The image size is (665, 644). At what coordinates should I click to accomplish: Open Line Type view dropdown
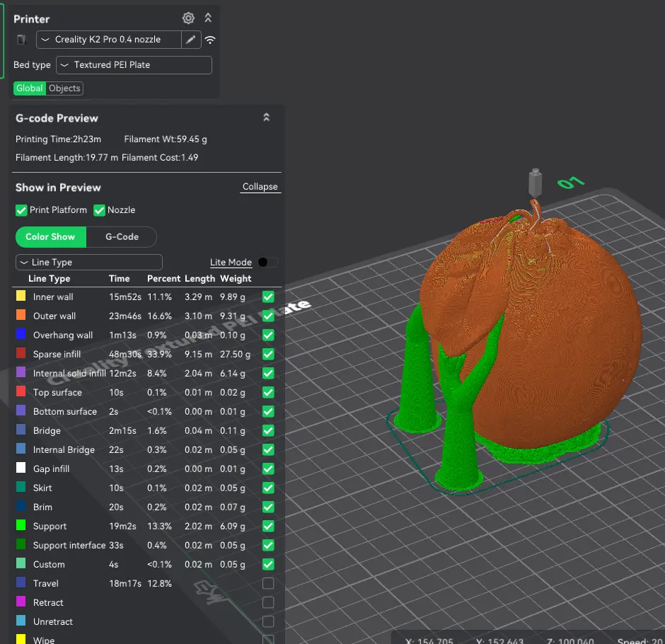click(89, 262)
